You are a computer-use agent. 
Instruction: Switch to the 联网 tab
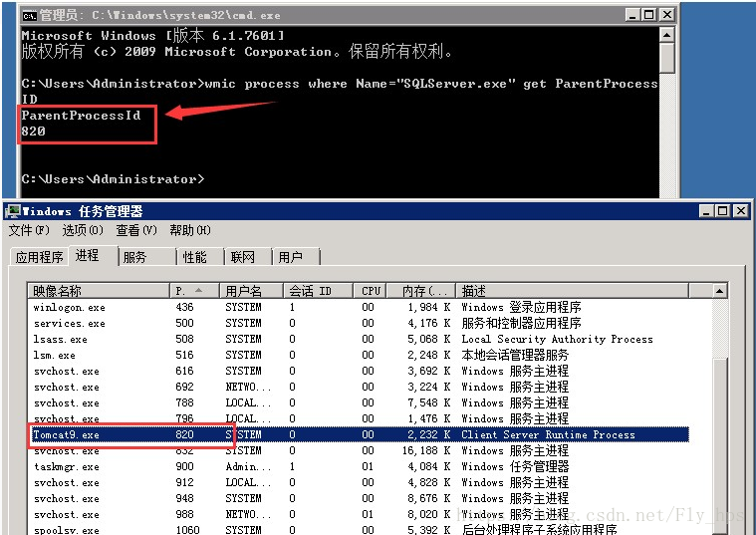[248, 257]
